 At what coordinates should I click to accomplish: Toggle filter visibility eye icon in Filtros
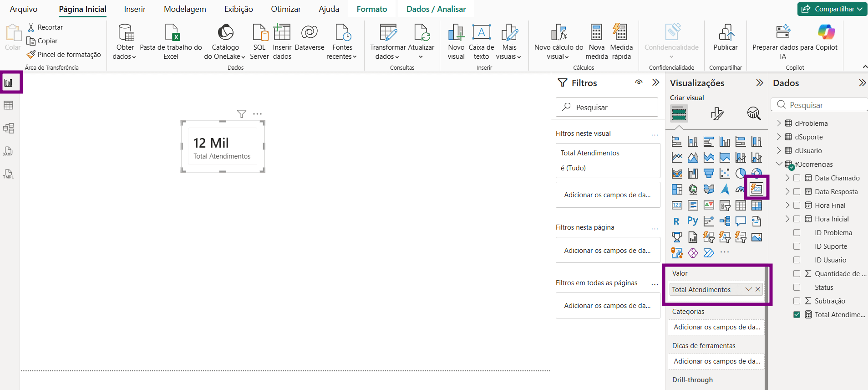639,82
